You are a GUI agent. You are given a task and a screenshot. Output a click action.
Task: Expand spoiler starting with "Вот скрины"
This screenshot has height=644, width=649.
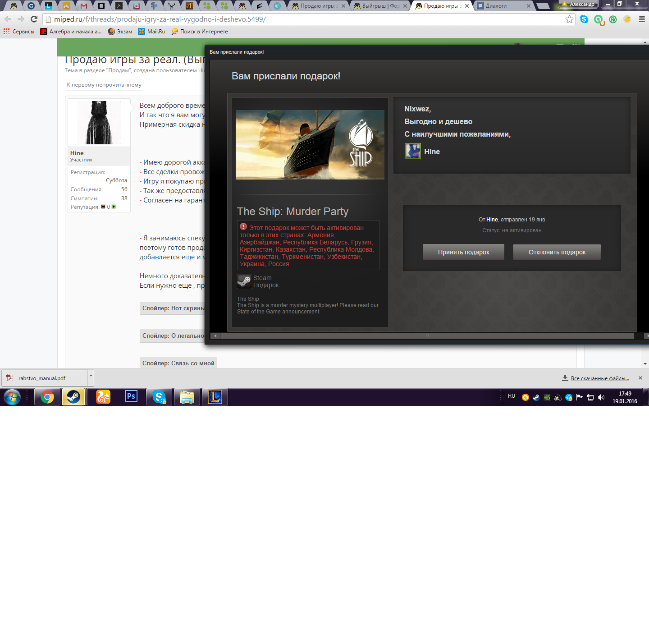173,308
